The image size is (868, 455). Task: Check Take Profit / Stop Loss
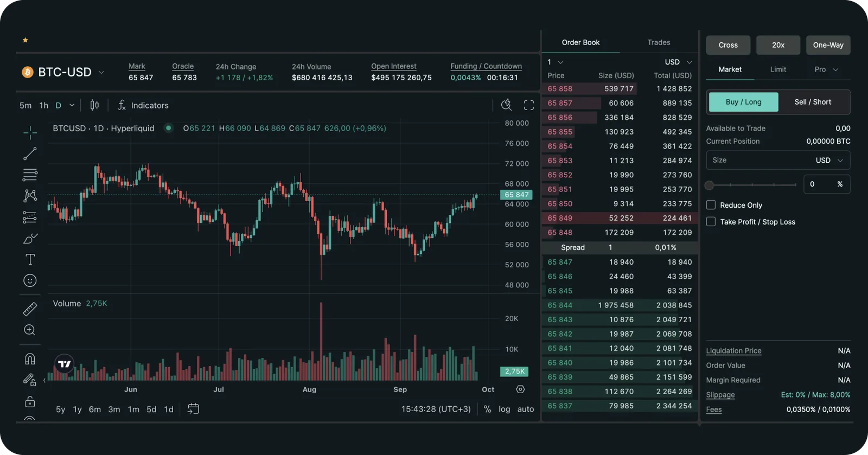(711, 221)
